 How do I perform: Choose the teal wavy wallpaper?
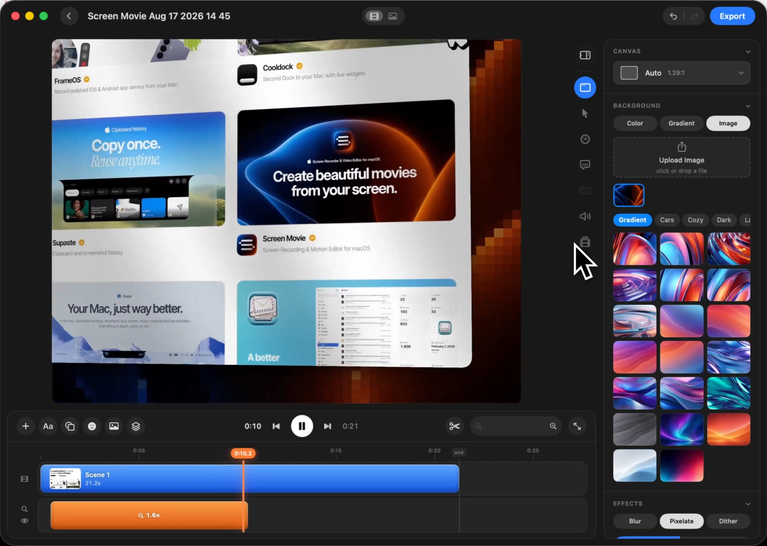(x=728, y=393)
